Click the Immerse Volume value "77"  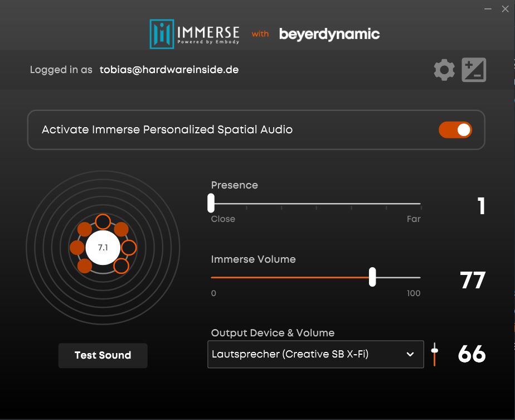pyautogui.click(x=472, y=280)
